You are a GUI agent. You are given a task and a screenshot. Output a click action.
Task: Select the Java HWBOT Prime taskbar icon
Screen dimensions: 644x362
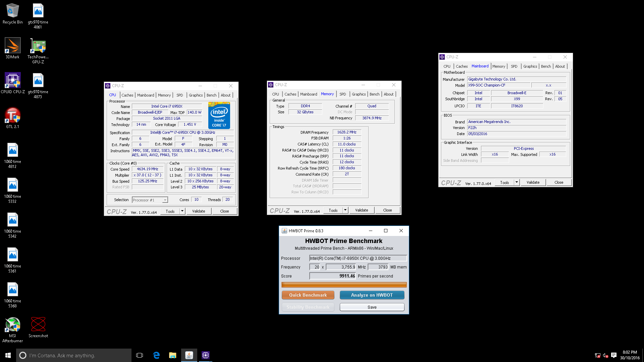click(x=189, y=355)
